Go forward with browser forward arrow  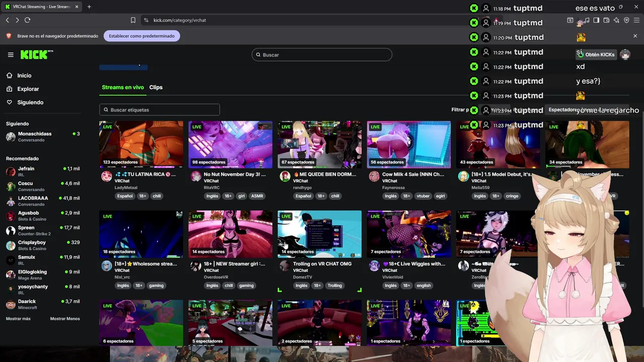(x=17, y=20)
